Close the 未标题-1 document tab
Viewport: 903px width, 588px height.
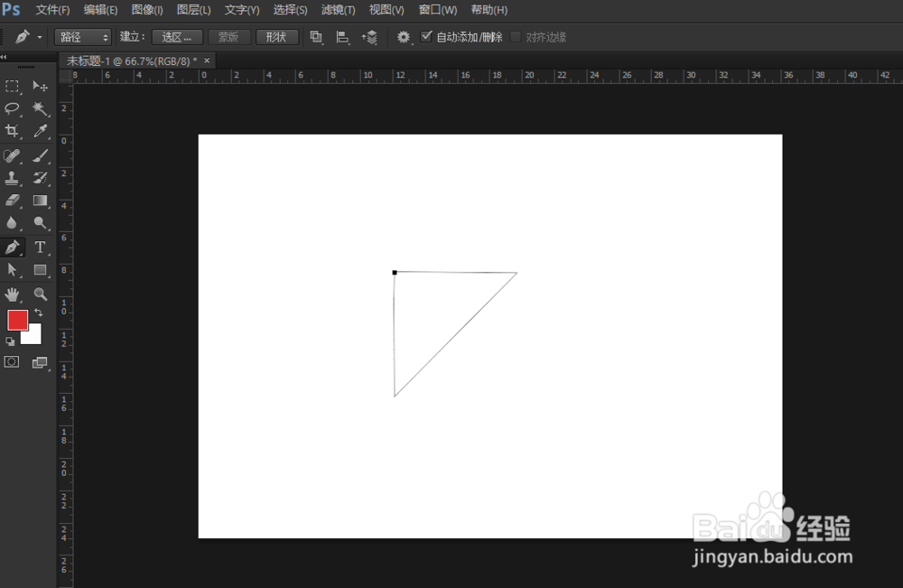(x=207, y=61)
